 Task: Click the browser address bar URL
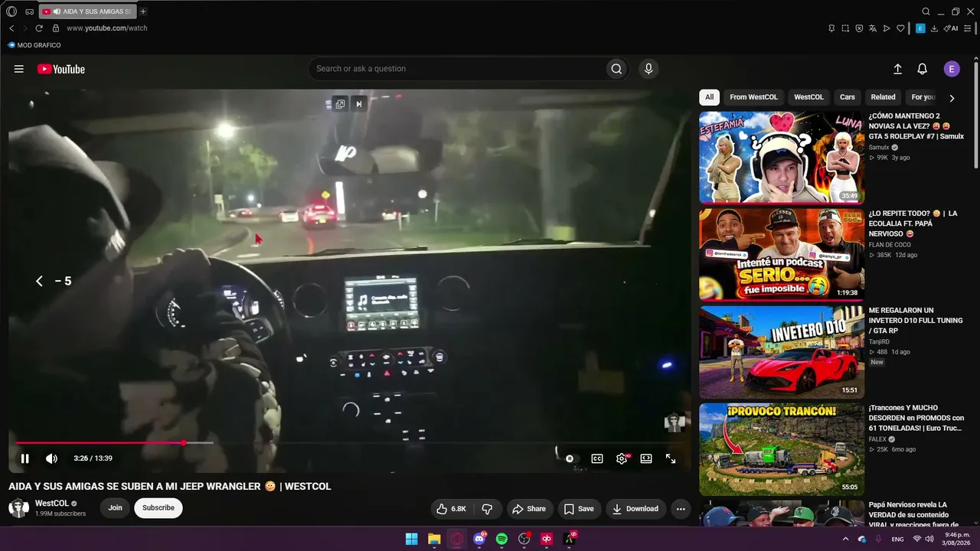click(106, 28)
